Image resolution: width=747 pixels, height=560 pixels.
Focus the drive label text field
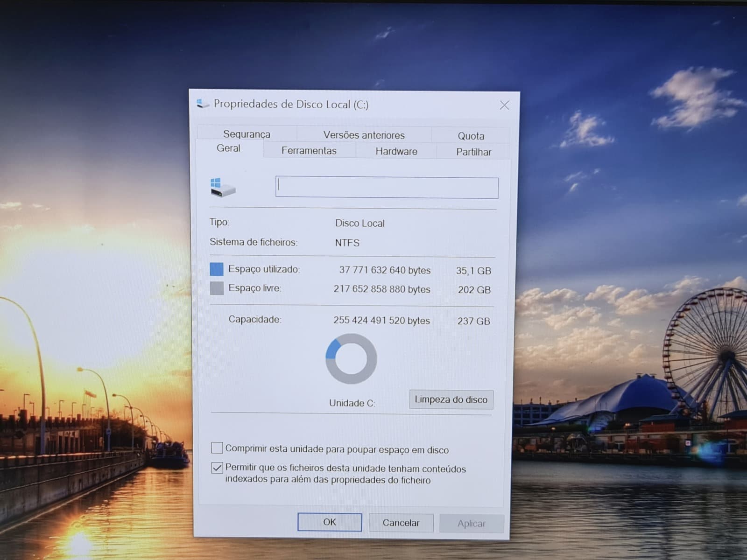(x=387, y=188)
